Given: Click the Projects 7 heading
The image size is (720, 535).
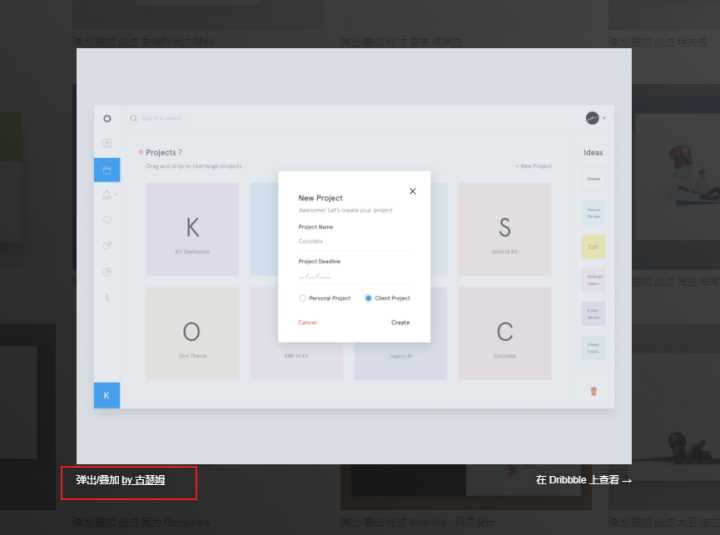Looking at the screenshot, I should pyautogui.click(x=163, y=152).
